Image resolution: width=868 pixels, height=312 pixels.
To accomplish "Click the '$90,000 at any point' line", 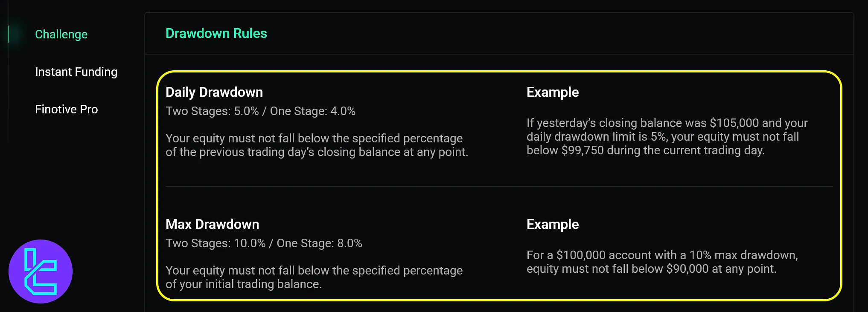I will pos(651,269).
